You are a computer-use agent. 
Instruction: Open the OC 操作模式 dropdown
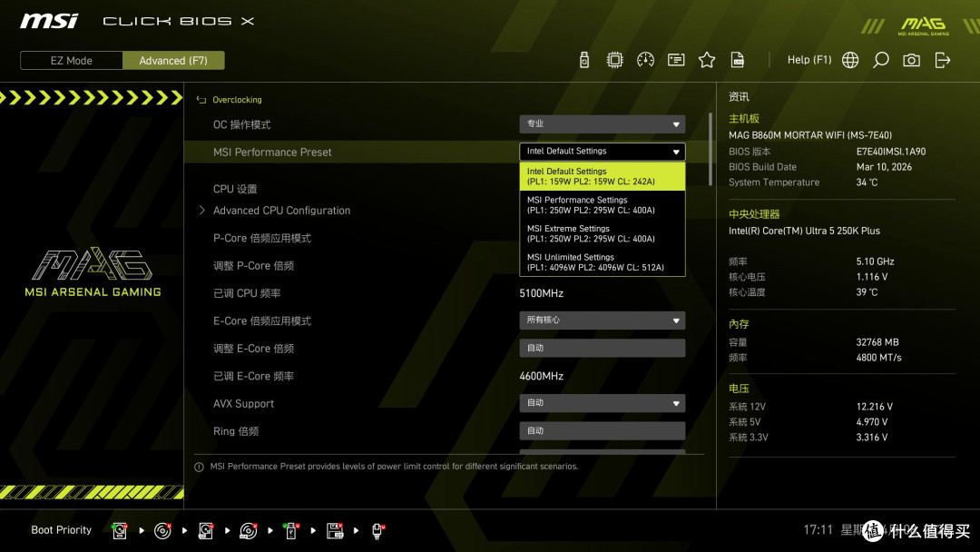point(602,124)
